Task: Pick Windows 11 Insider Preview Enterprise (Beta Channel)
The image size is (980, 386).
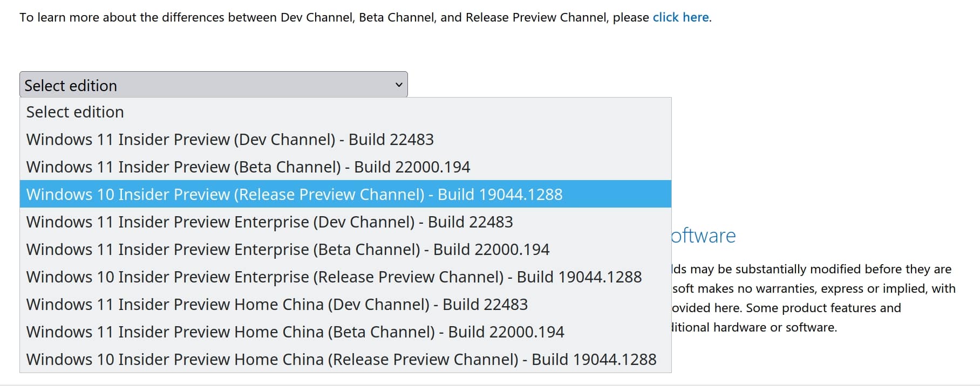Action: pyautogui.click(x=345, y=250)
